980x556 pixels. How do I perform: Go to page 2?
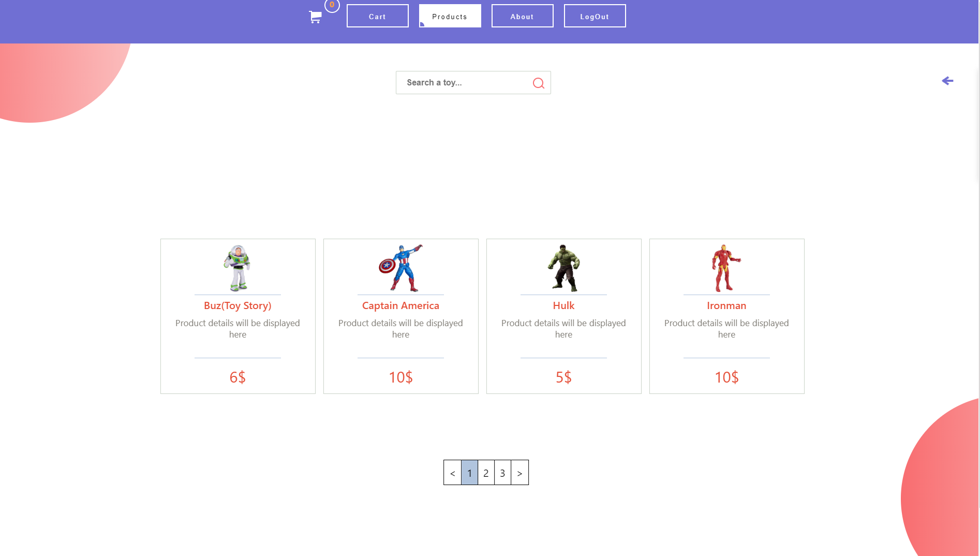point(486,473)
